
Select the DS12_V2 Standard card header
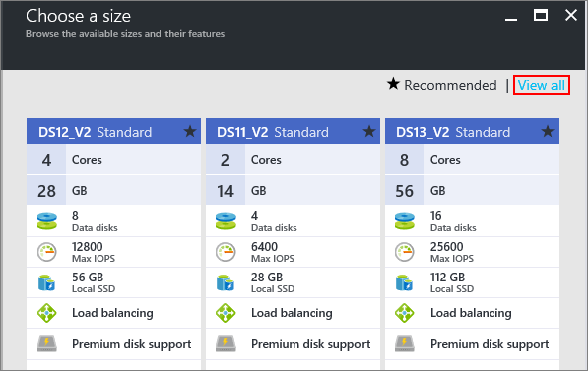(113, 132)
